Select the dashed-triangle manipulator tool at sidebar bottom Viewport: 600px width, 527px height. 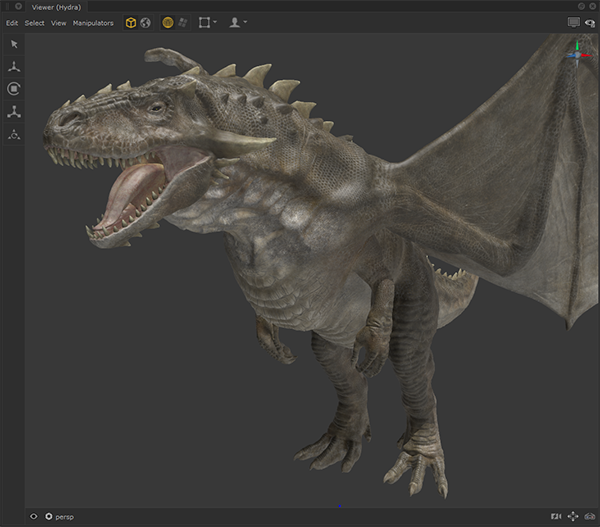(14, 135)
